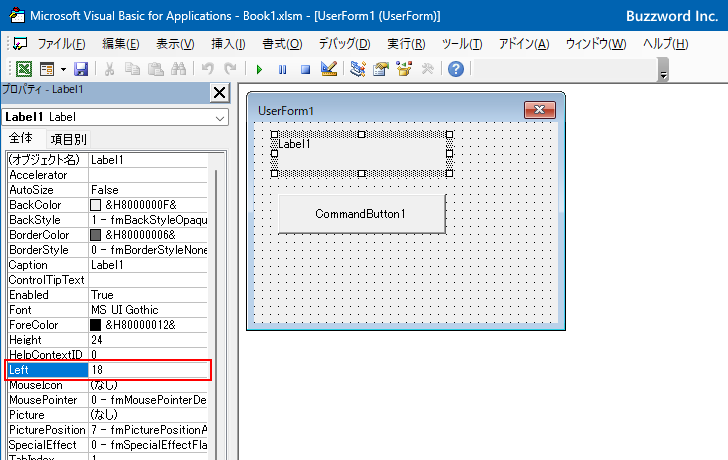This screenshot has height=460, width=728.
Task: Click the Insert UserForm toolbar icon
Action: (47, 69)
